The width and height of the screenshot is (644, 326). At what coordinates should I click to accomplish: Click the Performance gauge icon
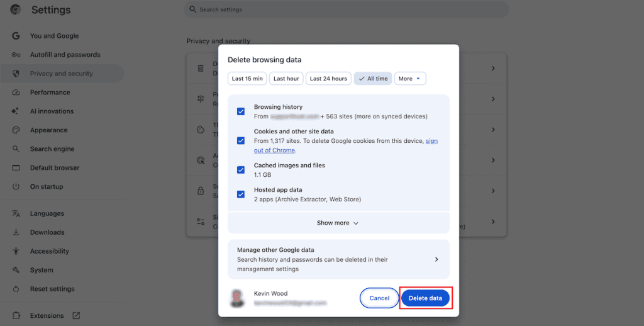pyautogui.click(x=16, y=93)
